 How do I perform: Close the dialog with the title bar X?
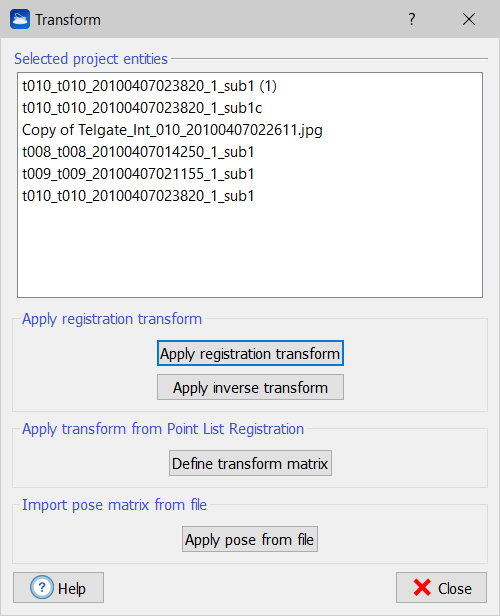469,19
